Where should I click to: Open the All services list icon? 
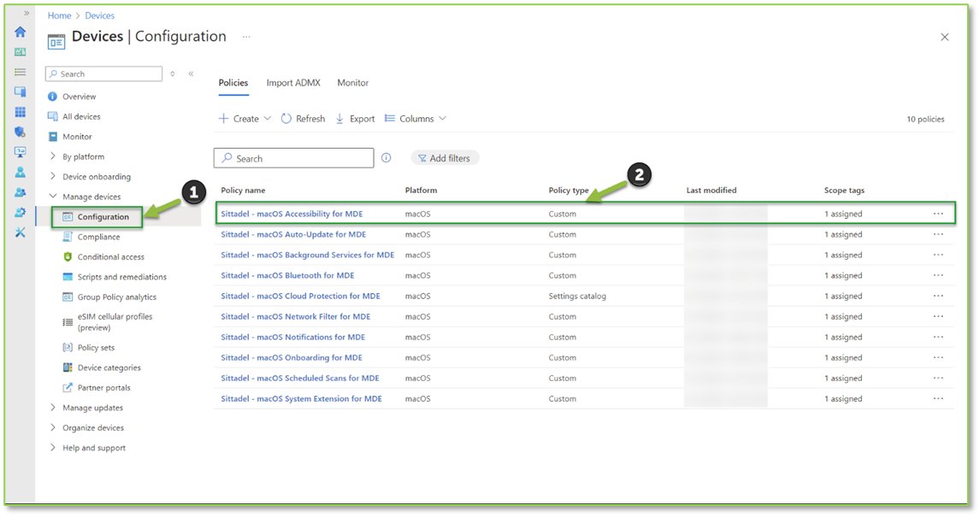click(20, 72)
